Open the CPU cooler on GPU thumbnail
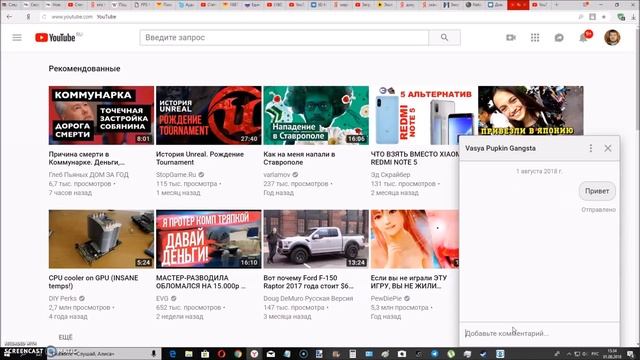 [x=101, y=239]
